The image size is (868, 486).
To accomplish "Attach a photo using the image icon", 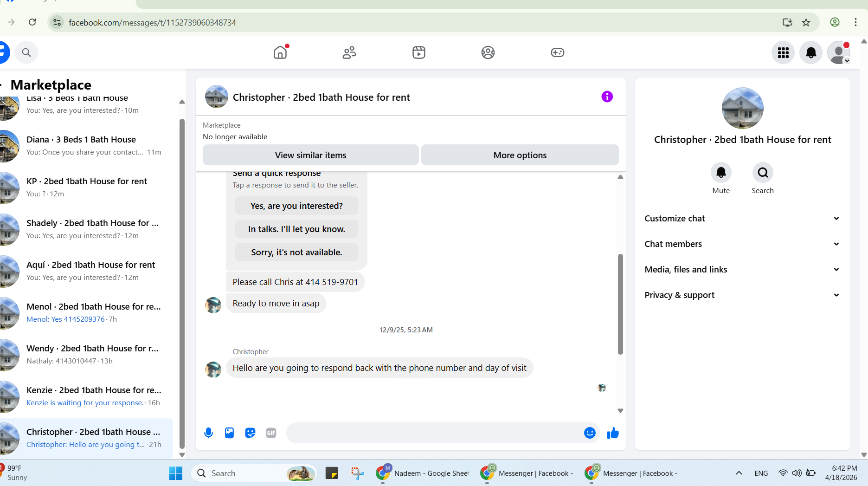I will point(229,433).
